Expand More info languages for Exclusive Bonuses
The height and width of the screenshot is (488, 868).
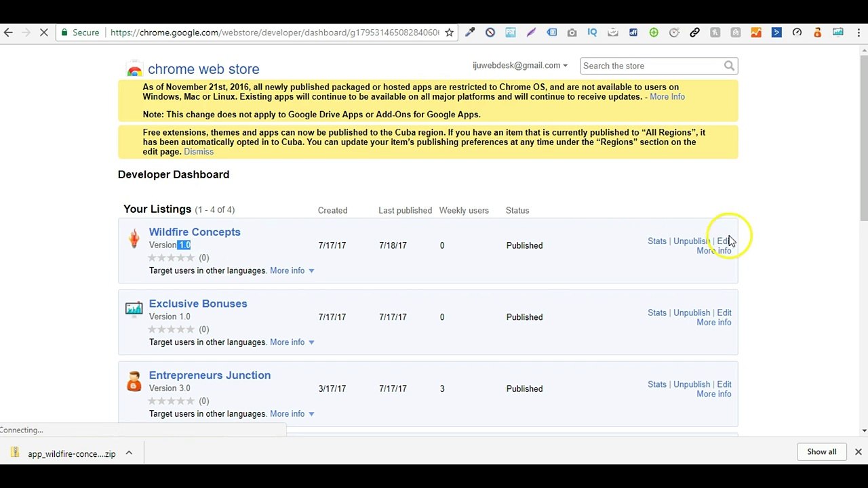pos(292,342)
